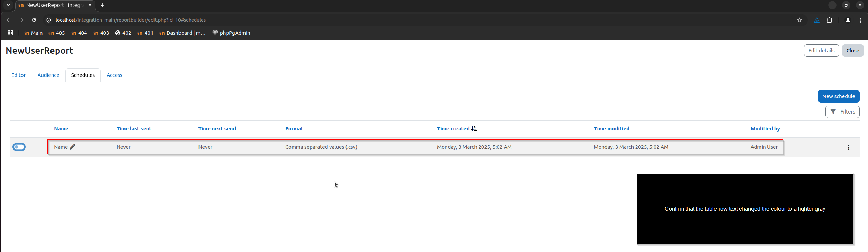Switch to the Editor tab
Screen dimensions: 868x252
point(18,75)
